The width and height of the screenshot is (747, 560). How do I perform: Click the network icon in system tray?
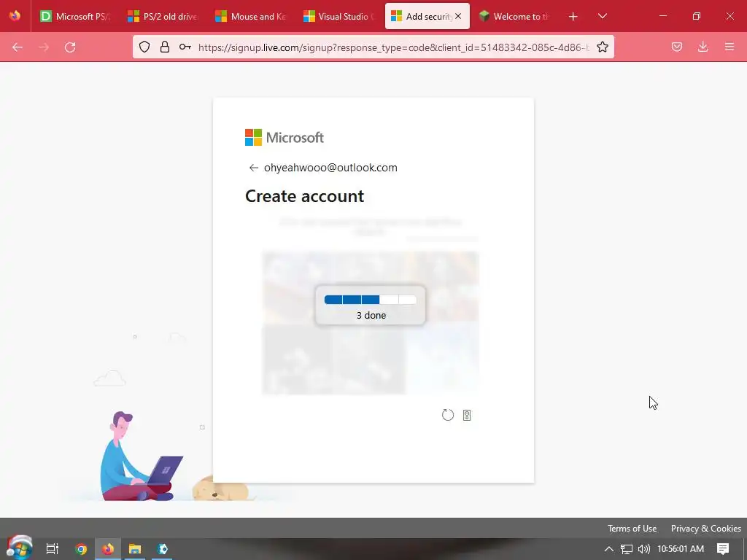pos(627,549)
